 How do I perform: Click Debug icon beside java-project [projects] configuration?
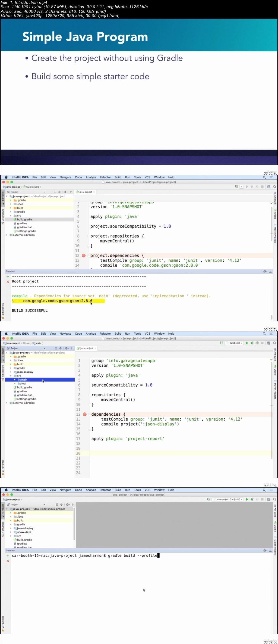point(252,499)
